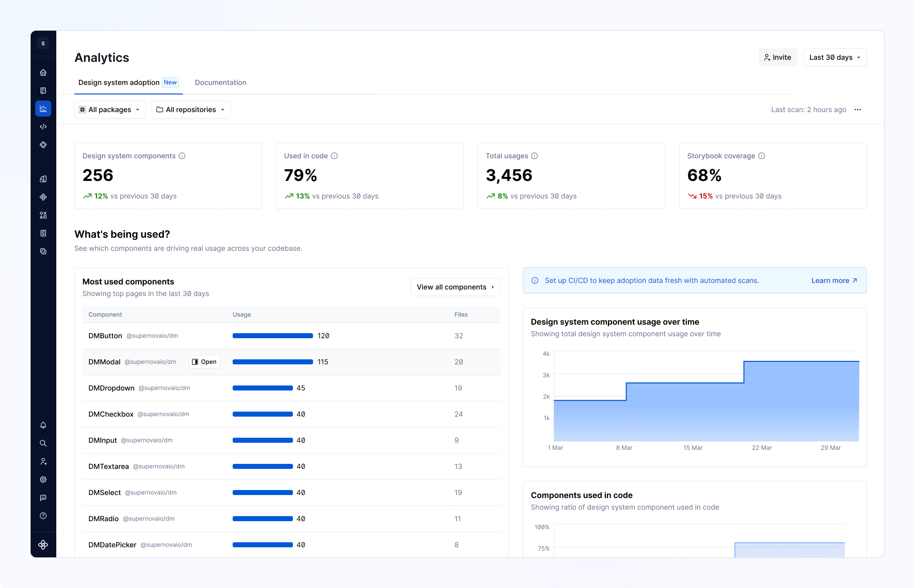Click the workspace 'S' avatar at sidebar top
Viewport: 915px width, 588px height.
[43, 43]
